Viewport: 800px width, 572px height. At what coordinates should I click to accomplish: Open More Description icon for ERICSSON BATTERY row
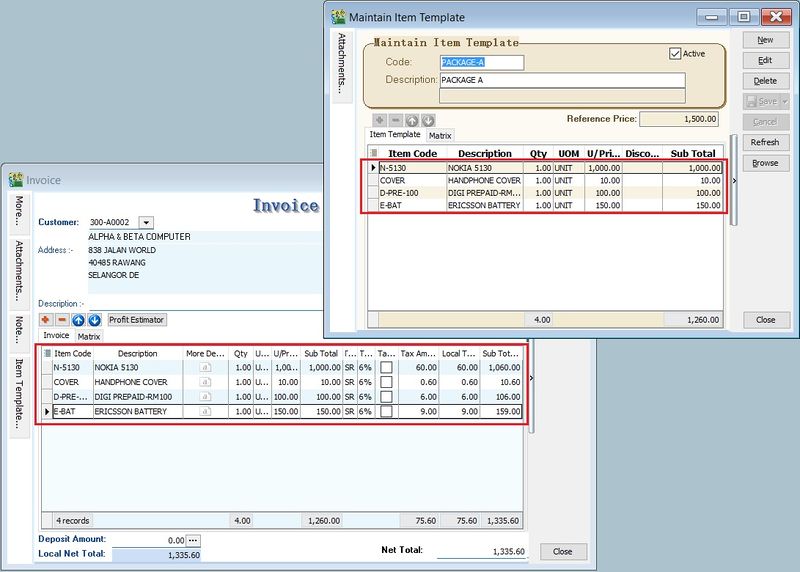point(205,412)
